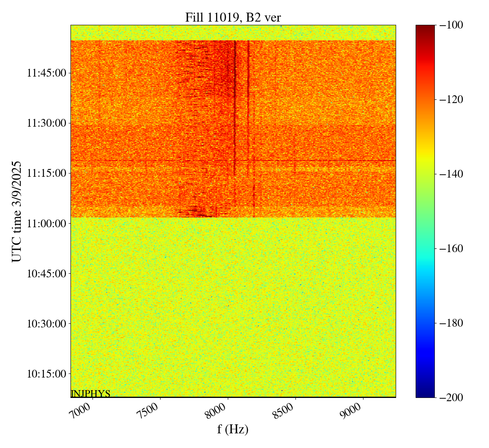Click the 11:45:00 time tick label
The height and width of the screenshot is (448, 489).
click(46, 73)
